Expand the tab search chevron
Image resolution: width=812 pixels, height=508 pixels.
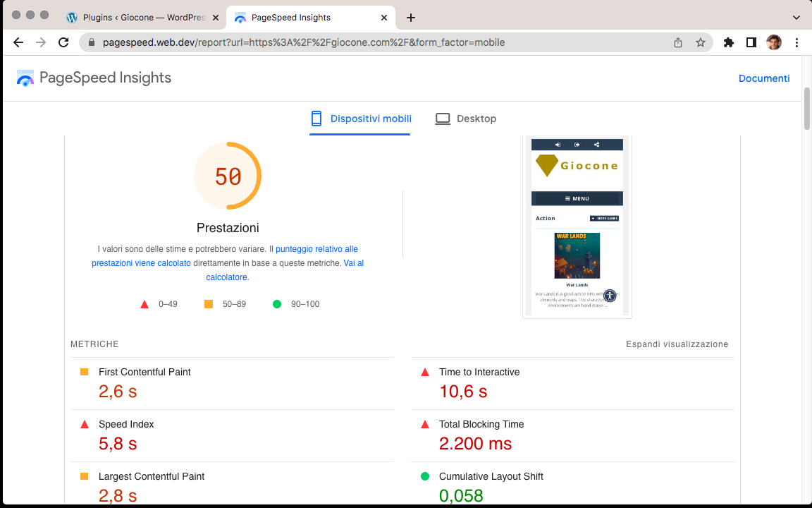pyautogui.click(x=796, y=18)
